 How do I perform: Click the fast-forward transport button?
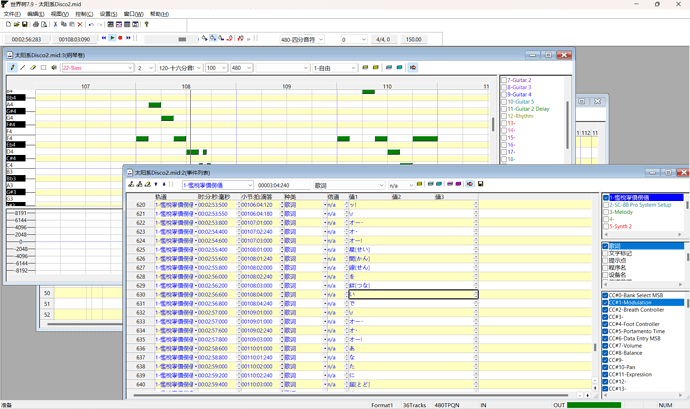pos(128,38)
